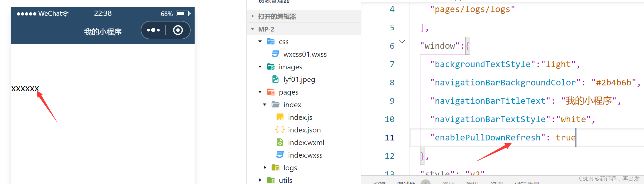
Task: Click the "white" value on line 10
Action: pos(573,119)
